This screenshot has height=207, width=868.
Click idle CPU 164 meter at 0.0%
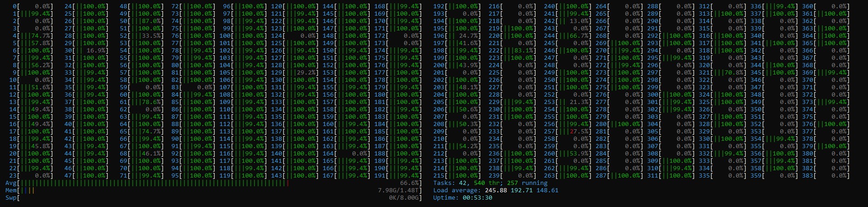coord(347,154)
